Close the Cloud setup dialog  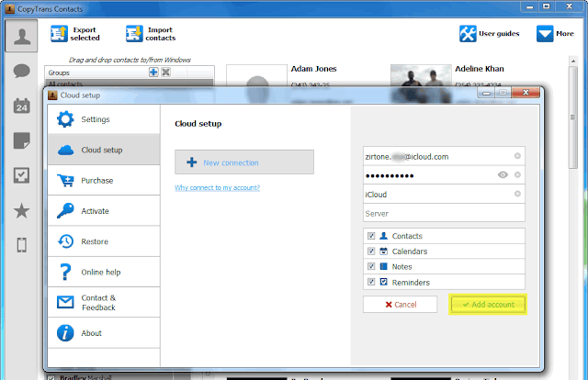(x=526, y=92)
